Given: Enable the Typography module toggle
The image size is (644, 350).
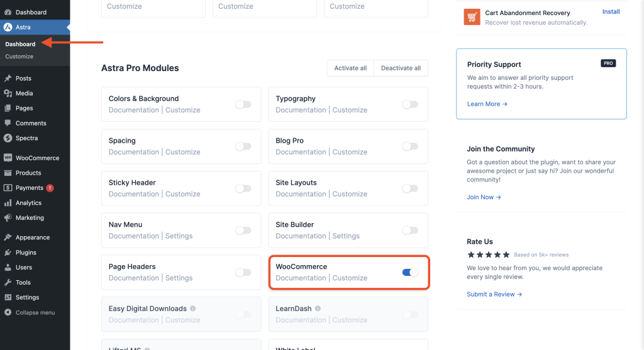Looking at the screenshot, I should coord(410,104).
